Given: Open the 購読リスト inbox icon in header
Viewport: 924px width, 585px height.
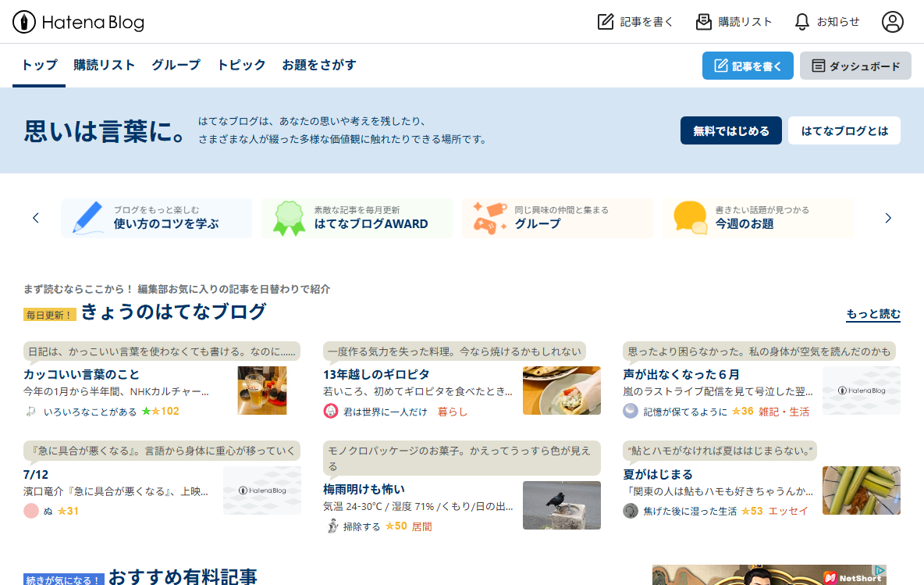Looking at the screenshot, I should [x=704, y=22].
